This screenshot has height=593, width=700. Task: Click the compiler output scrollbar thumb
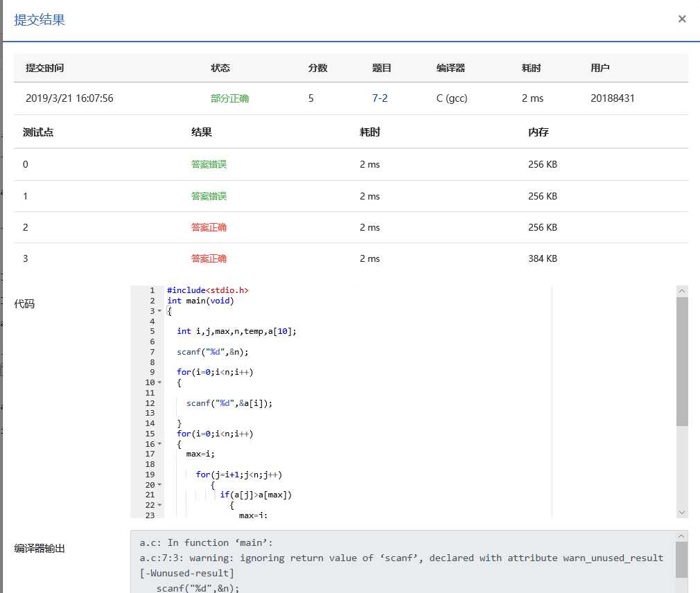point(681,560)
